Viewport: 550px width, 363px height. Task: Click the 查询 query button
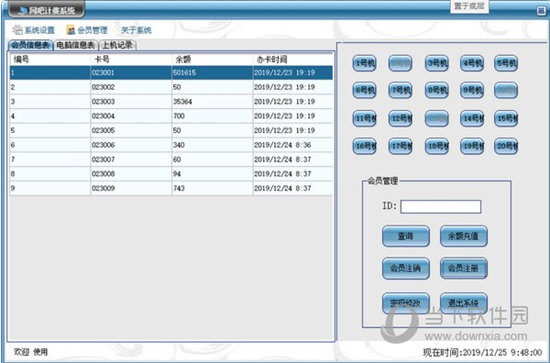click(406, 236)
